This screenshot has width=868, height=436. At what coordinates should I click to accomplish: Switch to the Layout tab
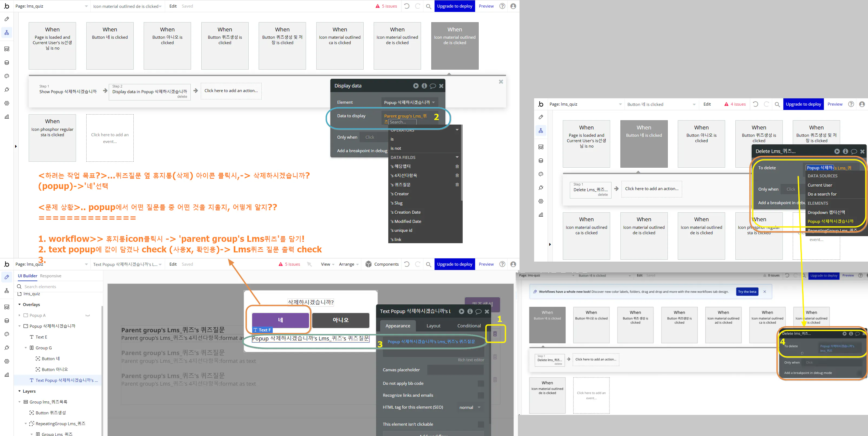point(433,326)
